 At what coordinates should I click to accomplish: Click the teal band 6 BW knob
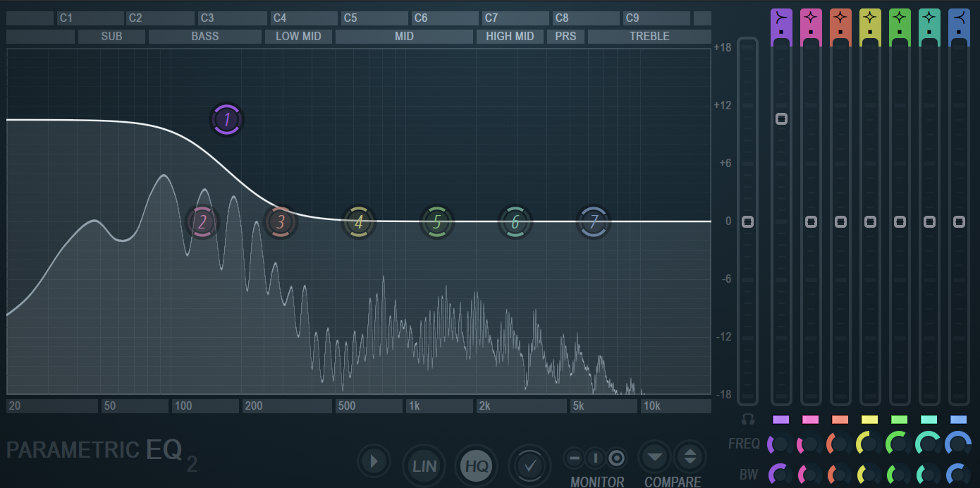(929, 474)
